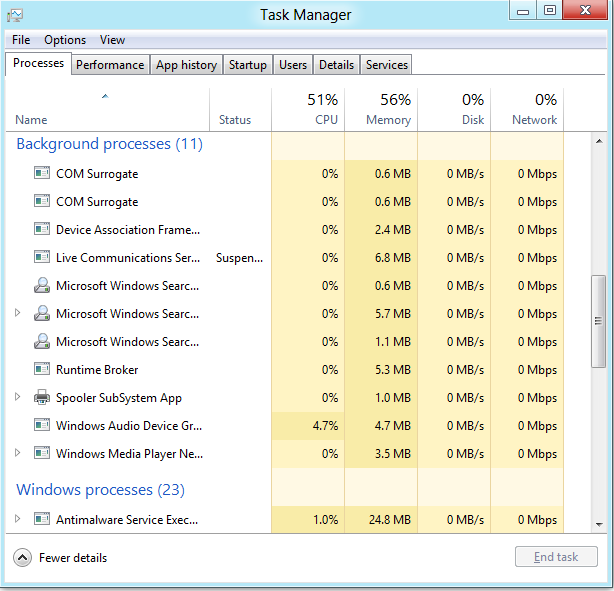Minimize the Task Manager window
The image size is (614, 591).
pos(523,10)
